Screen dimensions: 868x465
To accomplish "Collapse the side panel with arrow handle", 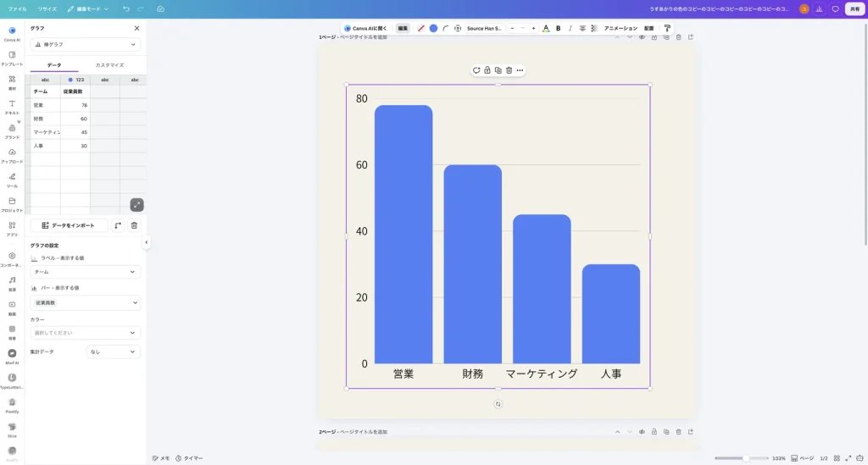I will [146, 242].
